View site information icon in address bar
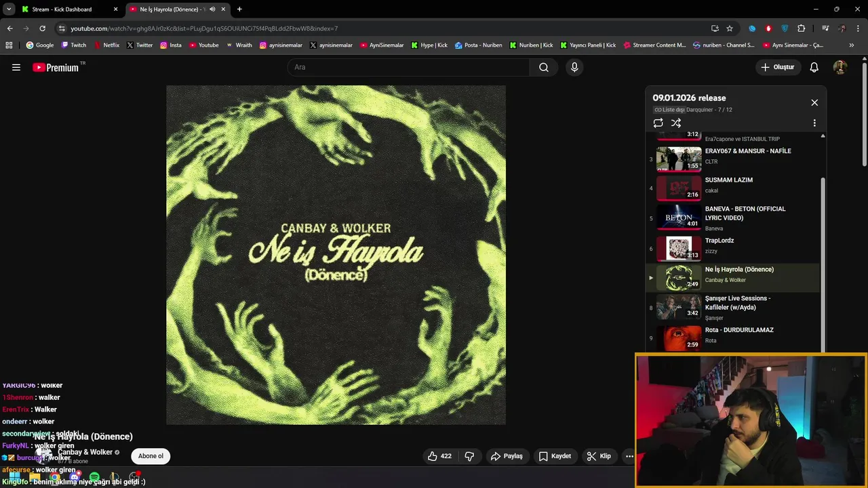 click(x=62, y=28)
